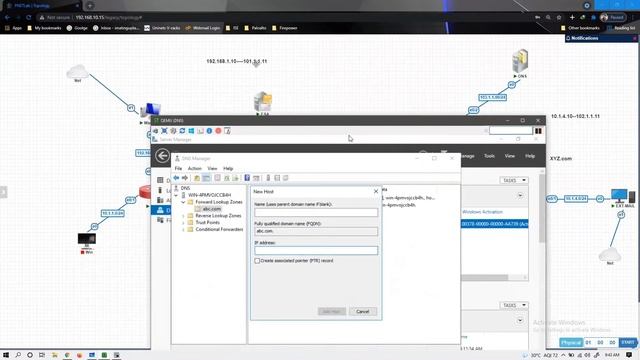Select the Trust Points folder
640x360 pixels.
click(207, 222)
